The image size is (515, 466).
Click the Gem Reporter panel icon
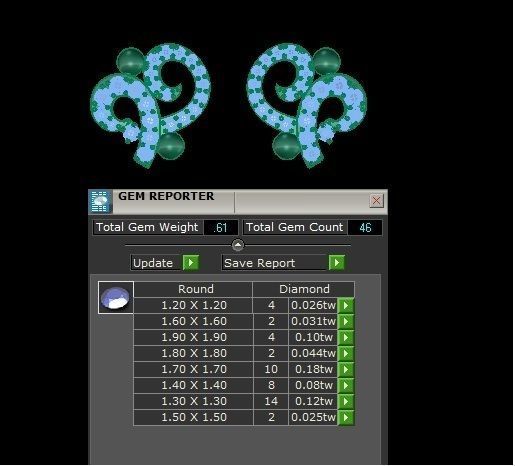pyautogui.click(x=100, y=202)
